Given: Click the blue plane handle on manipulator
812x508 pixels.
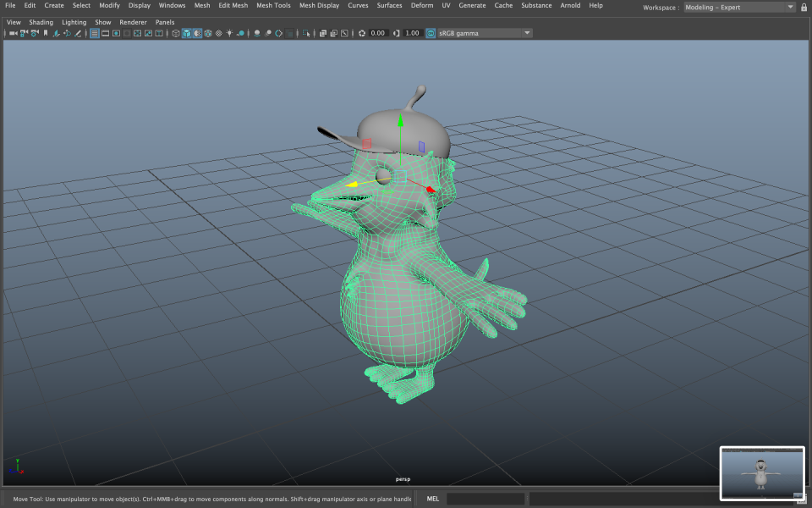Looking at the screenshot, I should [x=421, y=146].
